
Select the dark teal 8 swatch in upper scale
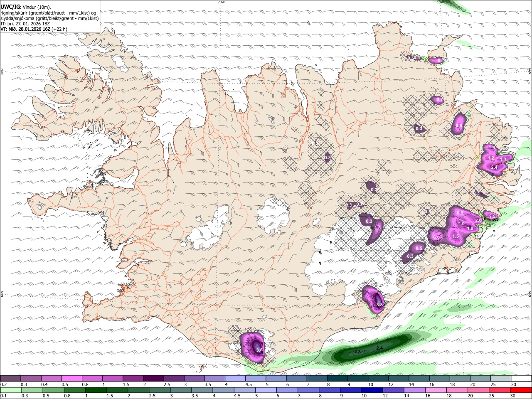(337, 379)
